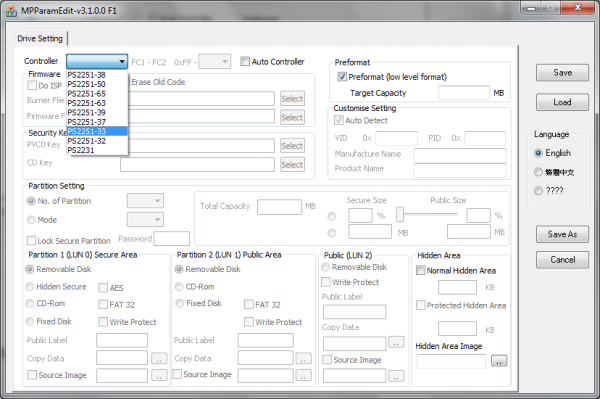Enable Normal Hidden Area checkbox
The image size is (600, 399).
[421, 270]
